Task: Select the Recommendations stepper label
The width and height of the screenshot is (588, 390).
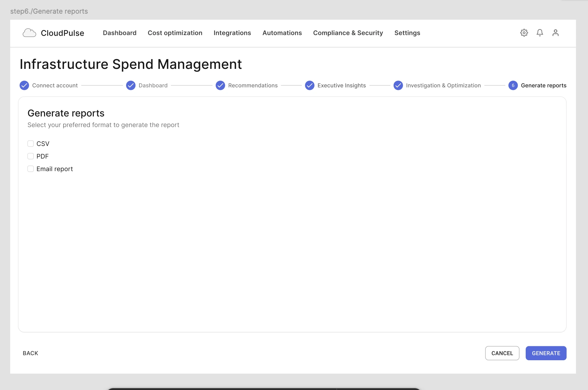Action: click(x=253, y=85)
